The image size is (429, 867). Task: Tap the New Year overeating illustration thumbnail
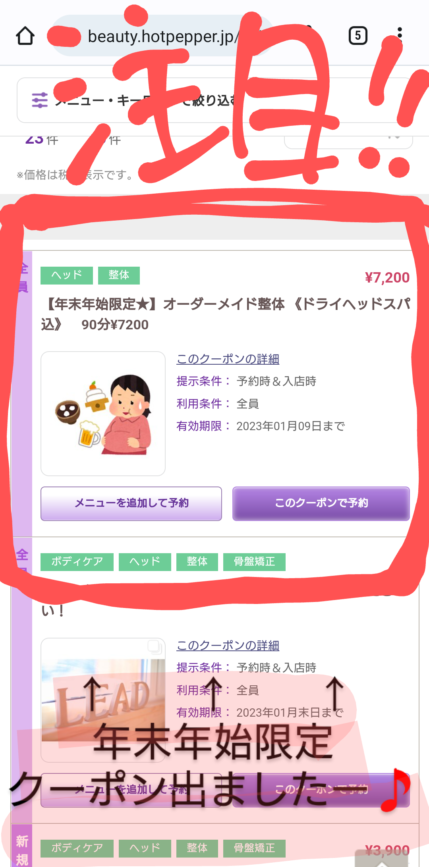103,414
